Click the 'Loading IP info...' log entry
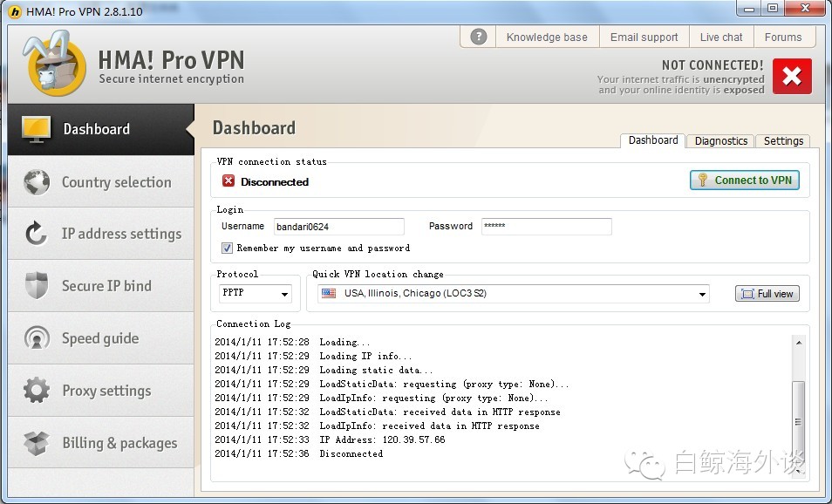The width and height of the screenshot is (832, 504). [x=313, y=356]
